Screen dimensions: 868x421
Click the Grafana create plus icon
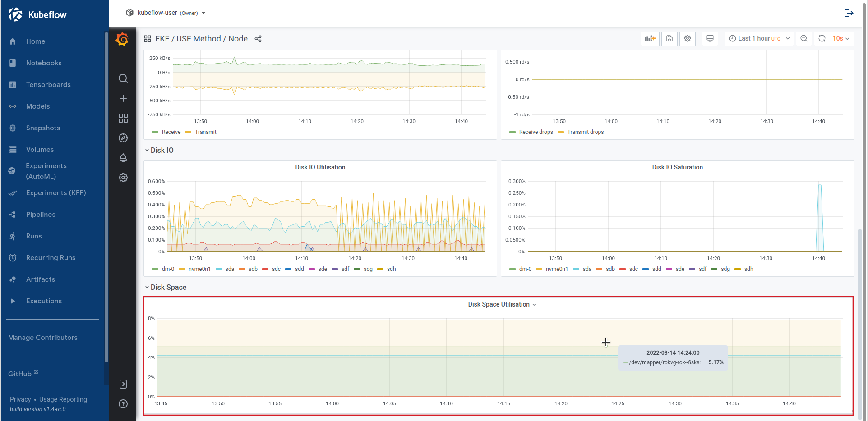[x=123, y=98]
